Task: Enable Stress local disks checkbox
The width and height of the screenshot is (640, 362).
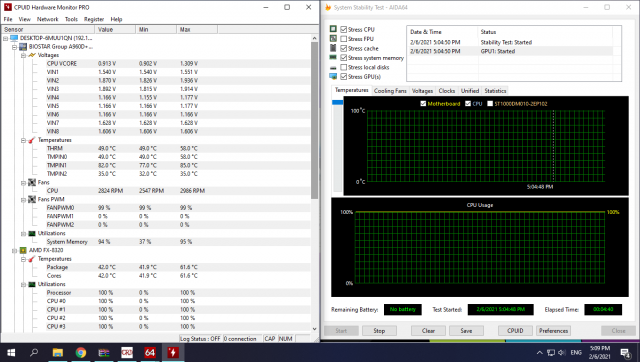Action: tap(344, 67)
